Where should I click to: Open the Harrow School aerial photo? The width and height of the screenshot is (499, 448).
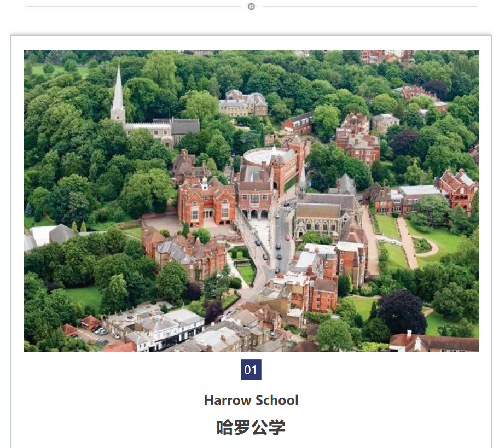click(x=251, y=201)
